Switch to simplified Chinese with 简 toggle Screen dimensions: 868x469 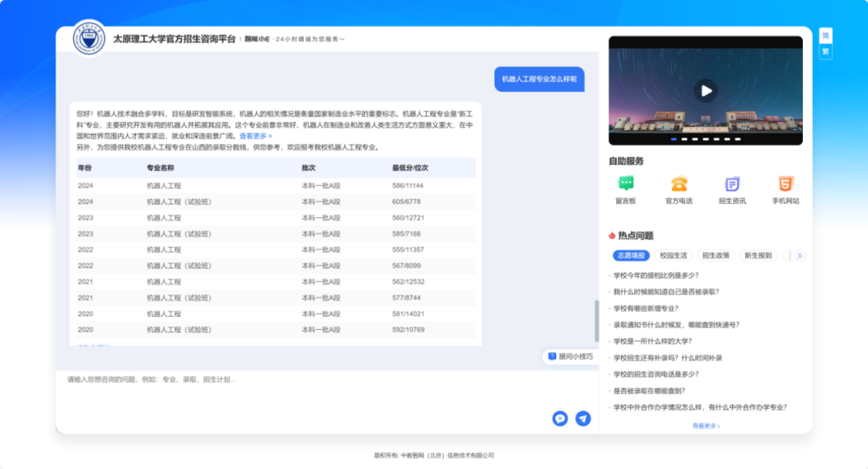(x=825, y=35)
